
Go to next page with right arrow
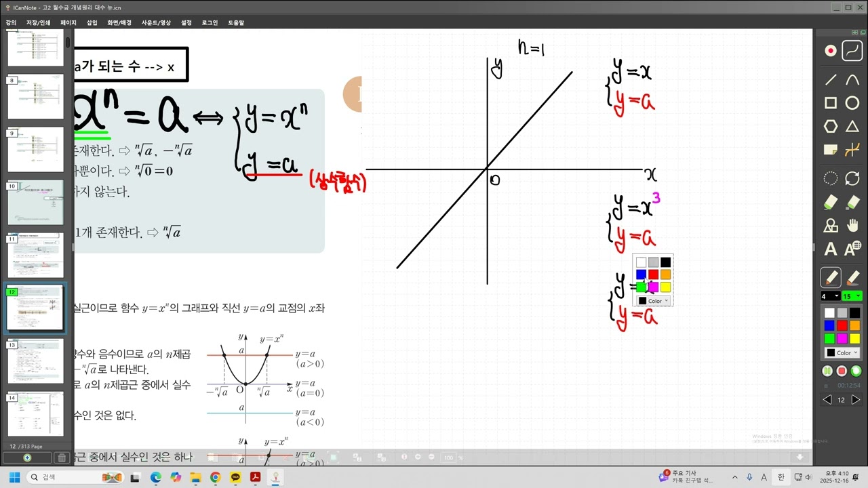pyautogui.click(x=856, y=400)
